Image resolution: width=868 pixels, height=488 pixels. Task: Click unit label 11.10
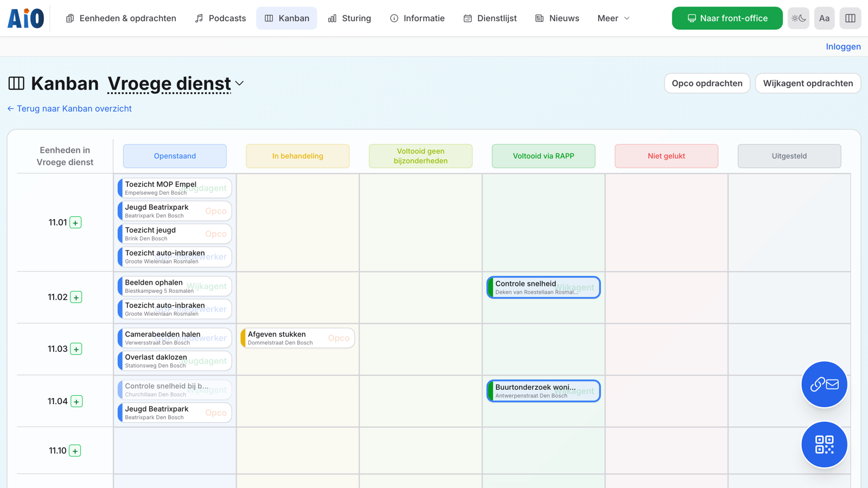pos(58,451)
